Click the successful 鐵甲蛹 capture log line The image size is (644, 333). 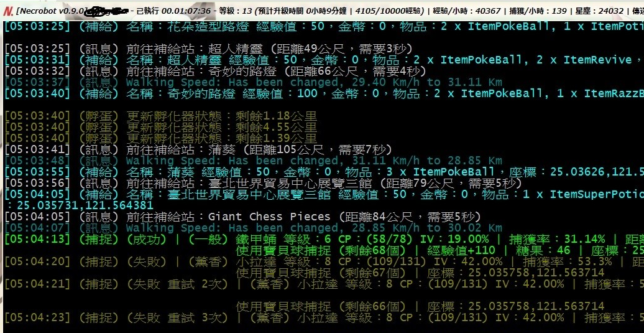(x=311, y=239)
